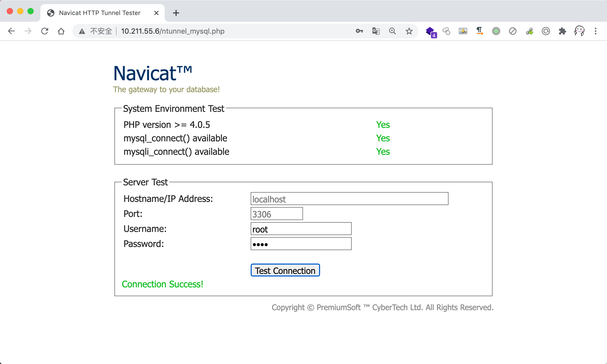Open the extensions puzzle piece menu
The height and width of the screenshot is (364, 607).
tap(562, 31)
